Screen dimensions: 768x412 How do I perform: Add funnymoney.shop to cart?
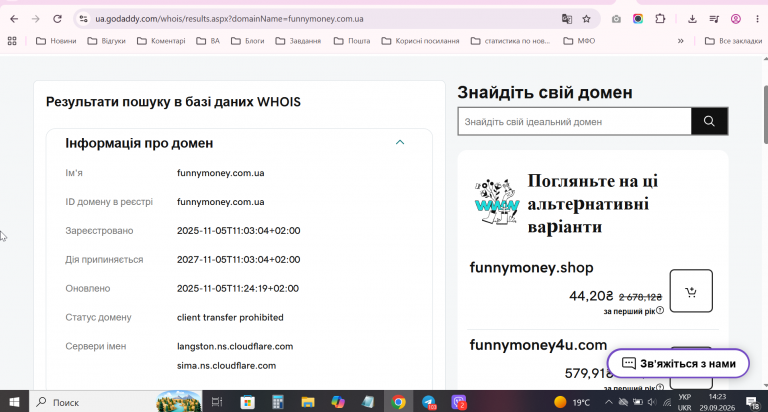(x=691, y=291)
